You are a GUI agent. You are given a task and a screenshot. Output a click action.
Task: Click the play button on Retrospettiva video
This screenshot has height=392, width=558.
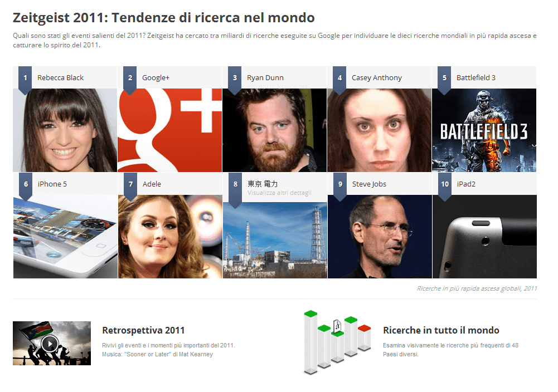tap(50, 344)
